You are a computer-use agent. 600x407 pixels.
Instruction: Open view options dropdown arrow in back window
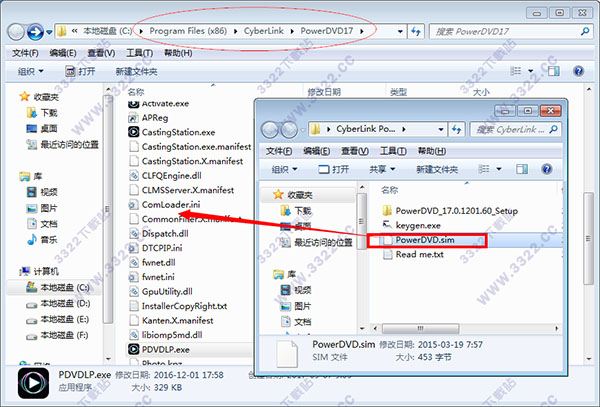(x=531, y=71)
